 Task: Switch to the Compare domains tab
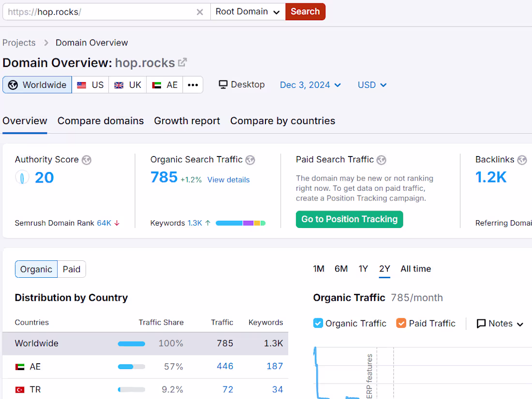point(100,121)
